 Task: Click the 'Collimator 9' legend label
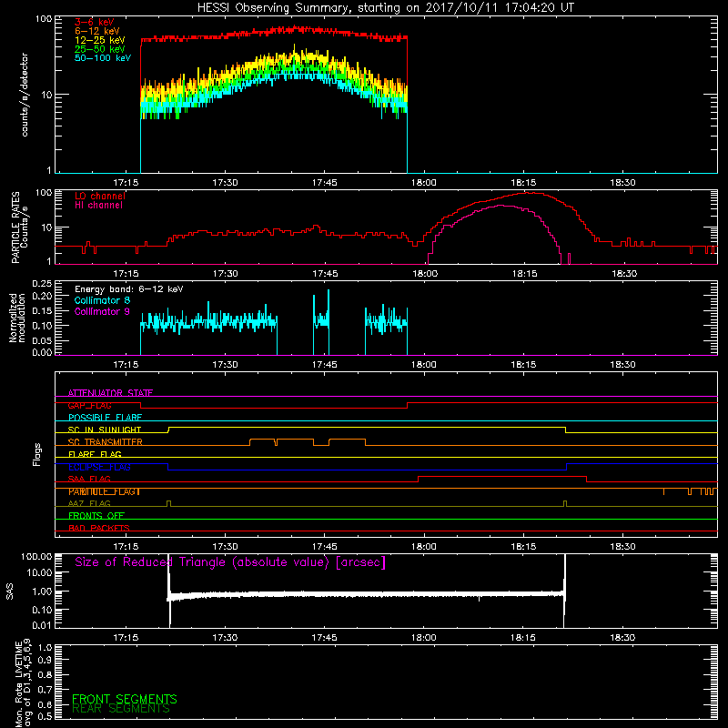(x=102, y=311)
